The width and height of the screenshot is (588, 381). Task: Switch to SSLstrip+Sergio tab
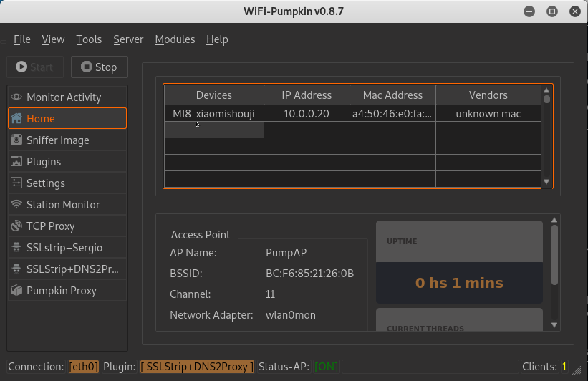tap(67, 248)
